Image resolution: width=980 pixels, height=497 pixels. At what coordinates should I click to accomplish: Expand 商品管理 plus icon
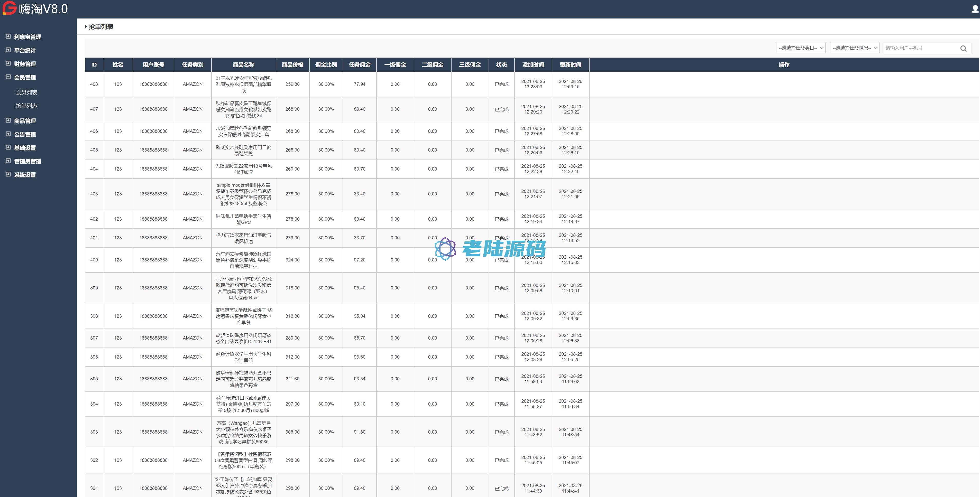point(8,120)
